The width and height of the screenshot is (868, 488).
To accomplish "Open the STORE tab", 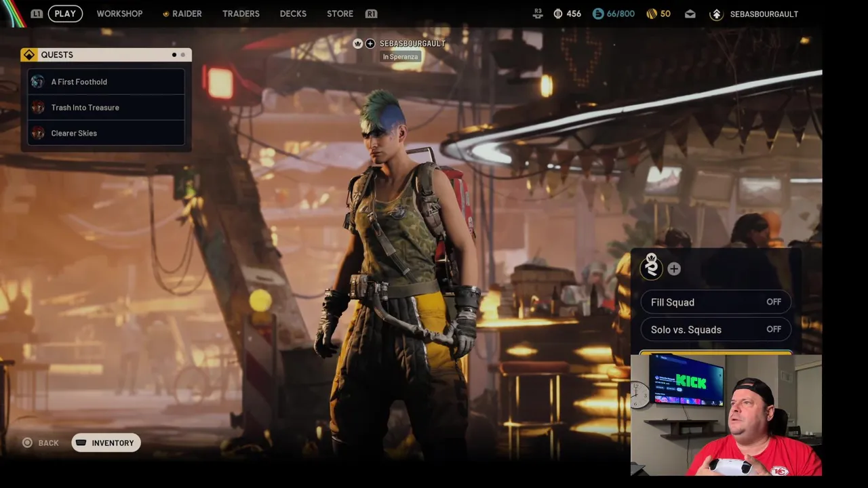I will (340, 14).
